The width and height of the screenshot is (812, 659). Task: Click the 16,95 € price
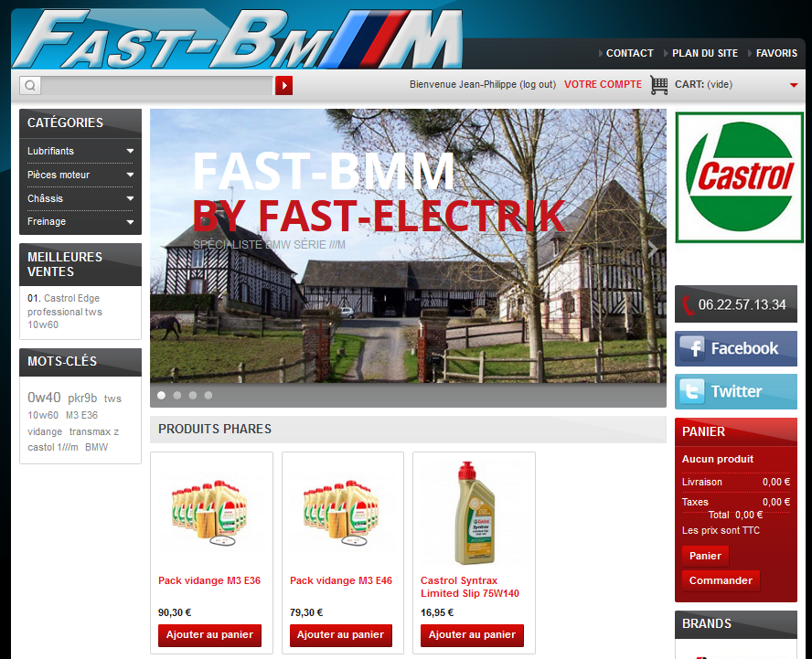(437, 612)
